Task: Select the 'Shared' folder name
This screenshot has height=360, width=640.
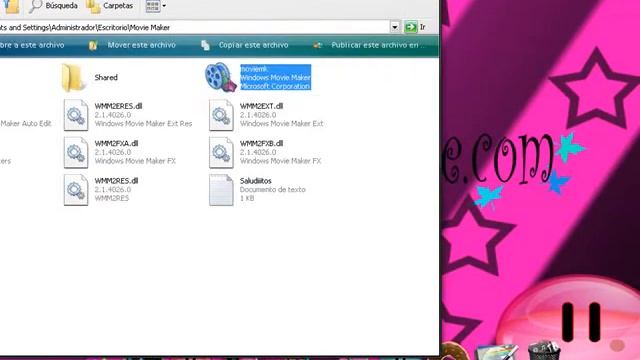Action: coord(106,78)
